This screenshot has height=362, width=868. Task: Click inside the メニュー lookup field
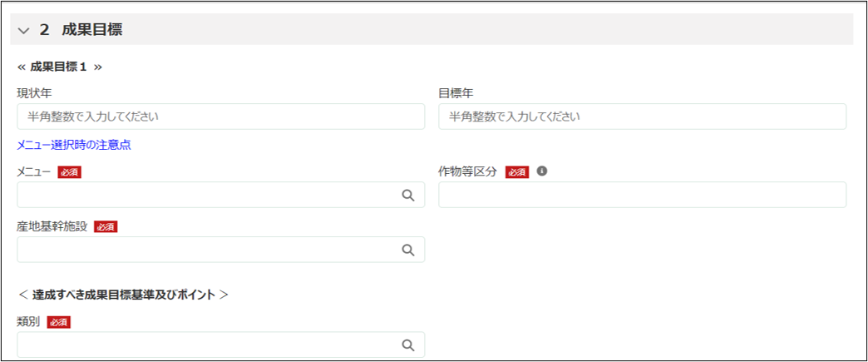pyautogui.click(x=208, y=195)
